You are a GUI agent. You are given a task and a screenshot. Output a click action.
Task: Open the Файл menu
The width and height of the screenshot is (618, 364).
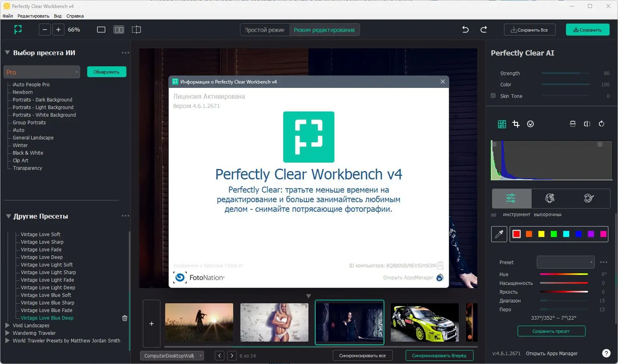[7, 16]
